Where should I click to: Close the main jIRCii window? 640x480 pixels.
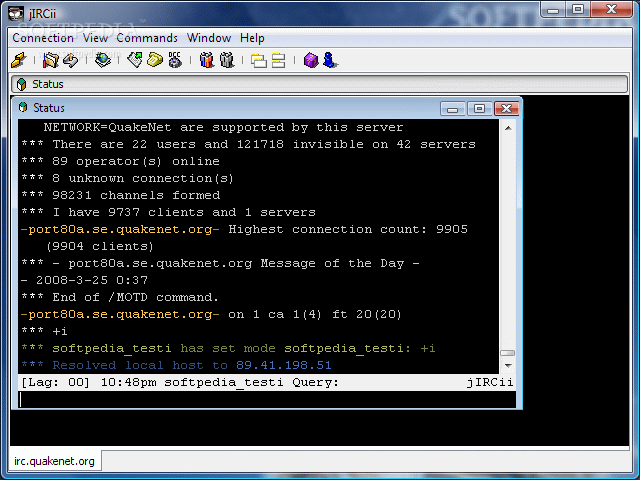(x=611, y=10)
